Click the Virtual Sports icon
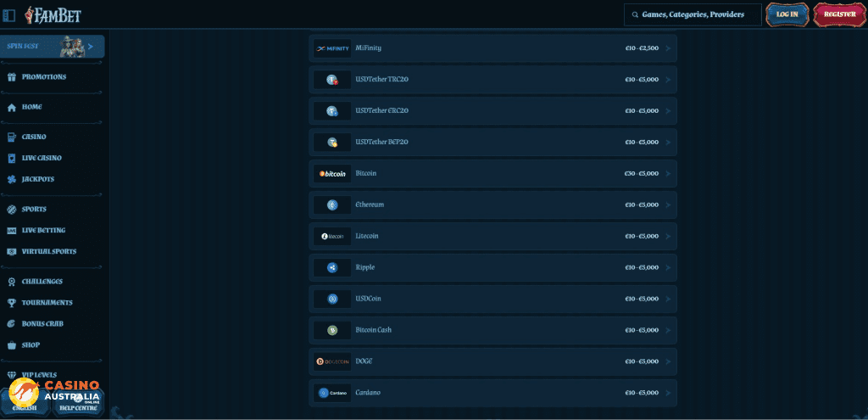868x420 pixels. [11, 251]
